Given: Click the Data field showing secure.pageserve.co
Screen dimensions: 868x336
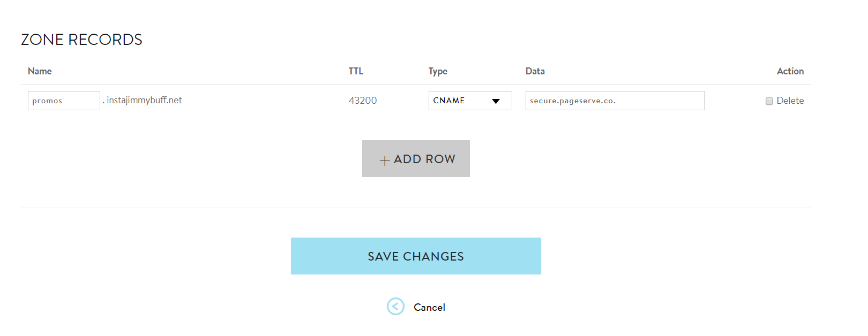Looking at the screenshot, I should 615,101.
